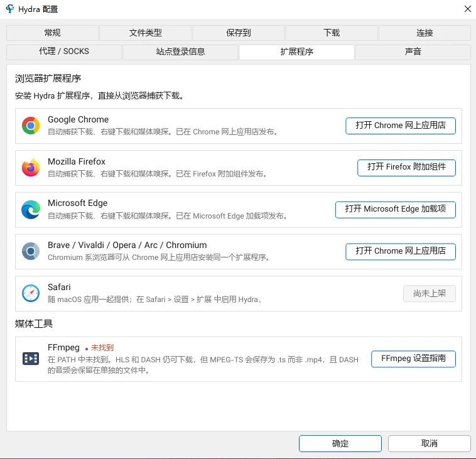476x459 pixels.
Task: Click the Chromium 系浏览器 description text
Action: [x=159, y=257]
